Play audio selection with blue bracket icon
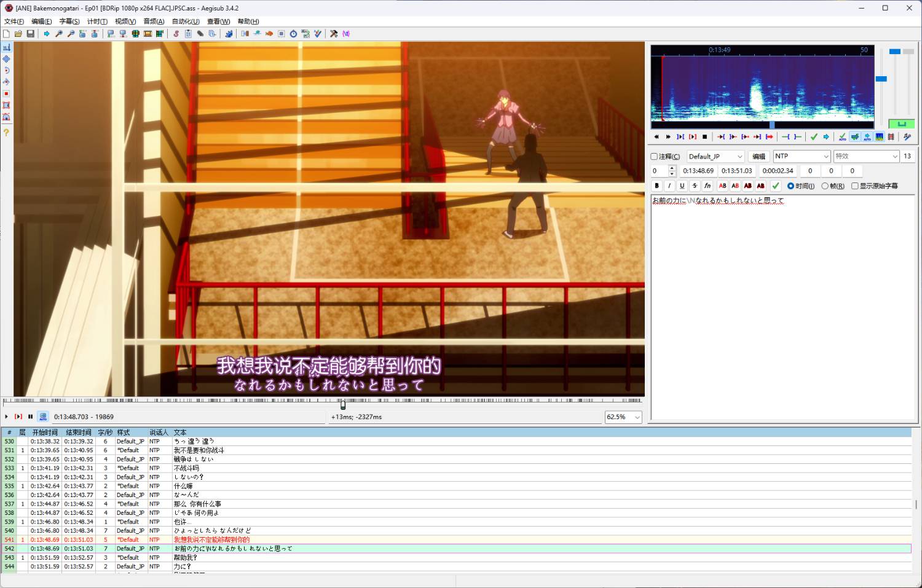The width and height of the screenshot is (922, 588). click(680, 136)
